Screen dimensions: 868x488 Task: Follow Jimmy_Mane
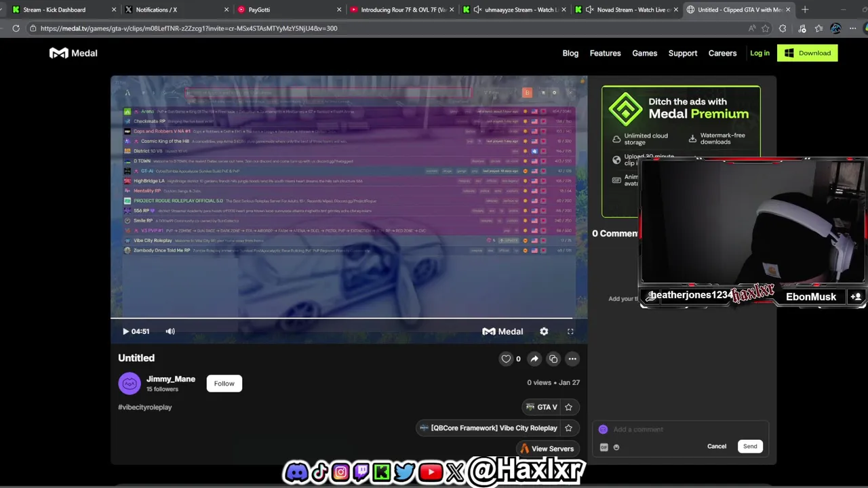pyautogui.click(x=224, y=384)
